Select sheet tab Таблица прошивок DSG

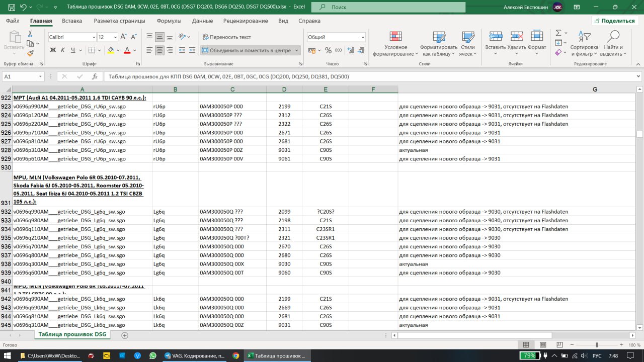click(x=72, y=334)
